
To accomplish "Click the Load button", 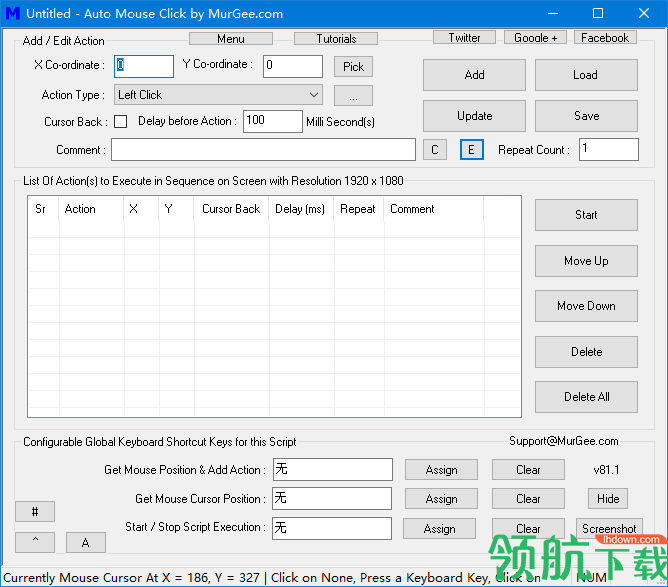I will coord(586,75).
